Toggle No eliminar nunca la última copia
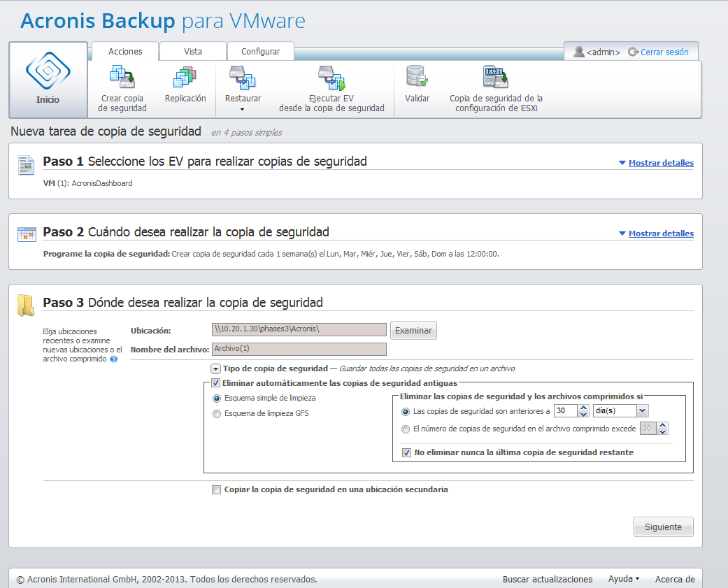 [407, 453]
